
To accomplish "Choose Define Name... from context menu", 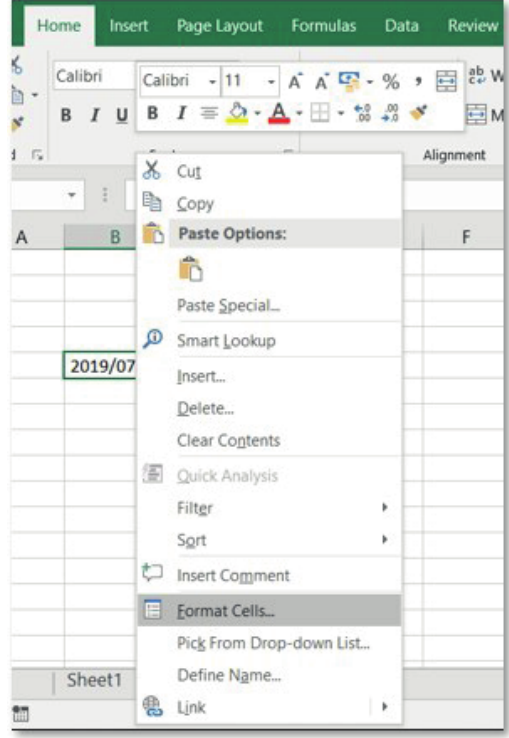I will (x=269, y=674).
